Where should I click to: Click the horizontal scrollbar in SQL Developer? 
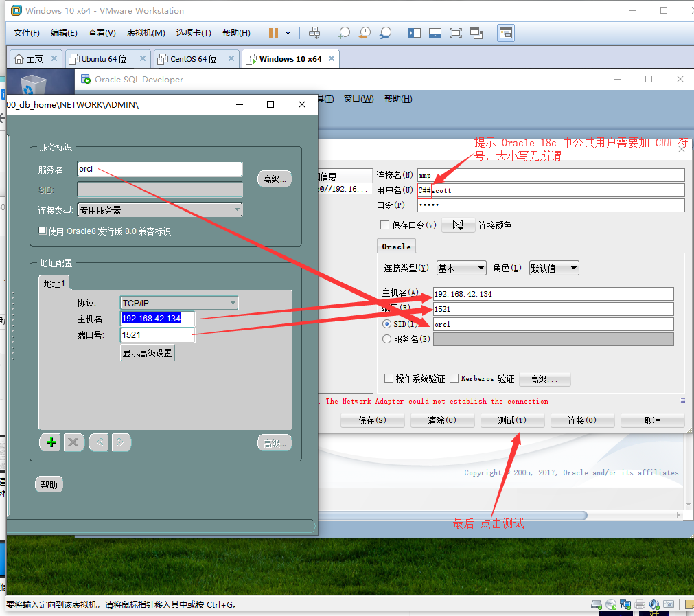453,515
